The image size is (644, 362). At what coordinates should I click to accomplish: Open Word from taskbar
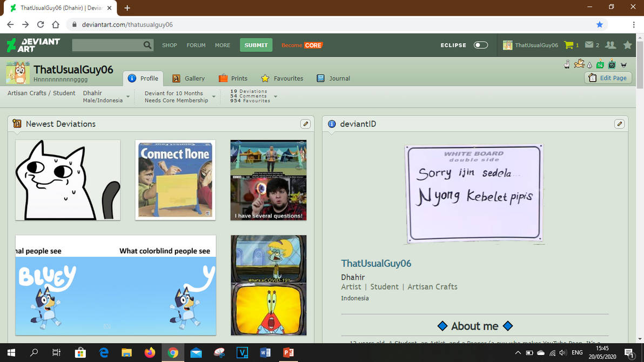pyautogui.click(x=265, y=353)
